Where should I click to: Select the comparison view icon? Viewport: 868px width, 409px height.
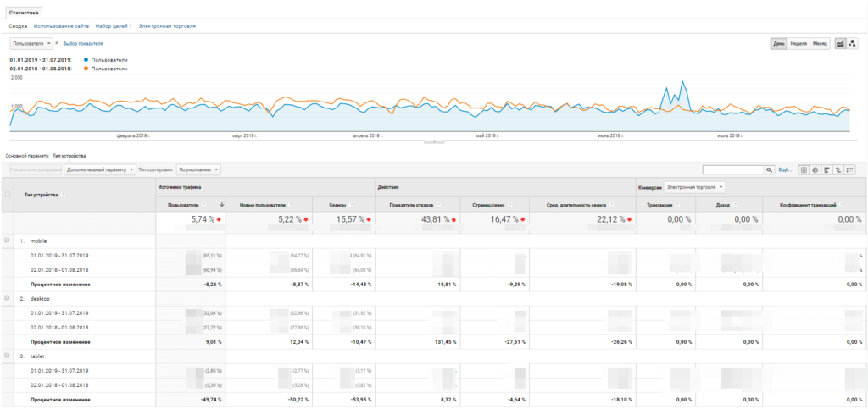click(837, 169)
